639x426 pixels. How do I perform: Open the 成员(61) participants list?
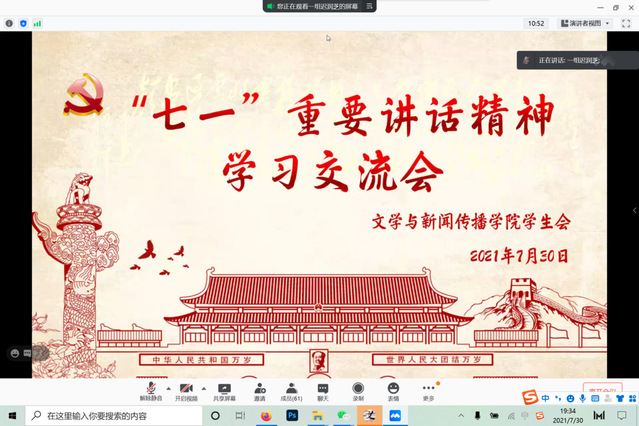(x=291, y=389)
